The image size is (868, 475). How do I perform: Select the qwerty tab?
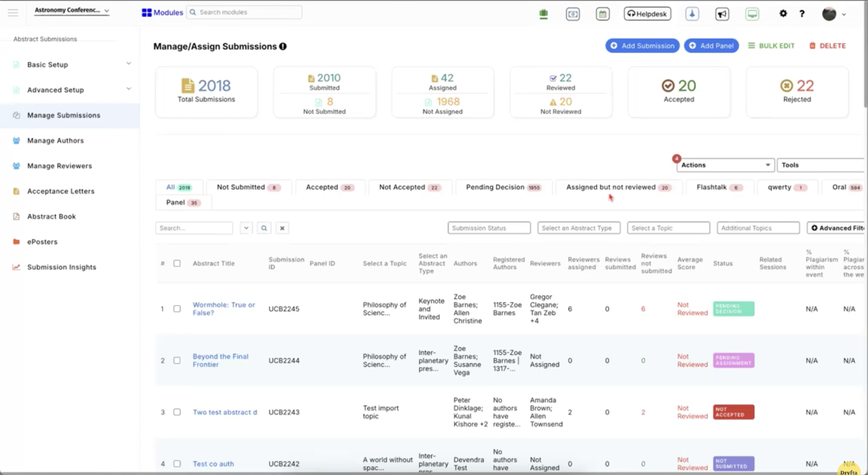[x=787, y=187]
